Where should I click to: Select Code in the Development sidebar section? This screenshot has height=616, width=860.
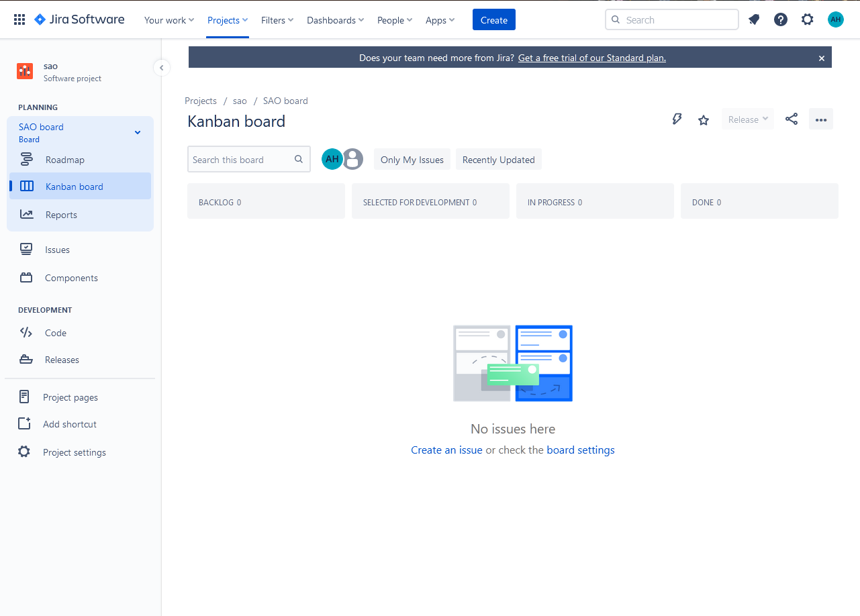point(55,332)
